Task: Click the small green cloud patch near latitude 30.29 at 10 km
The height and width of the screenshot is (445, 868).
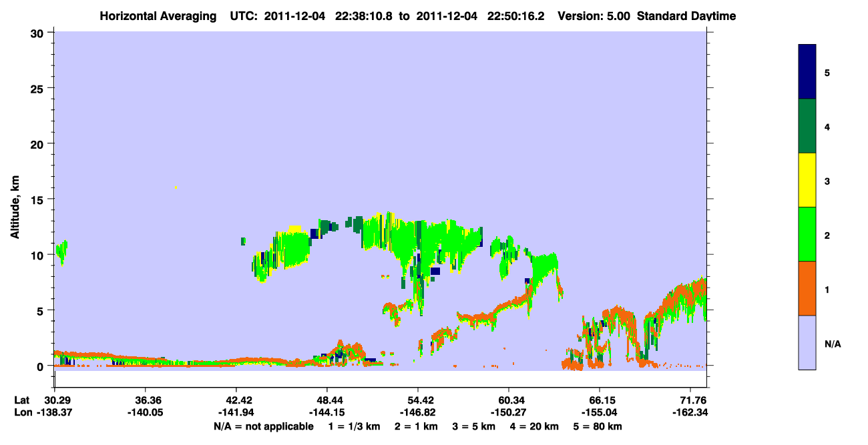Action: (x=61, y=252)
